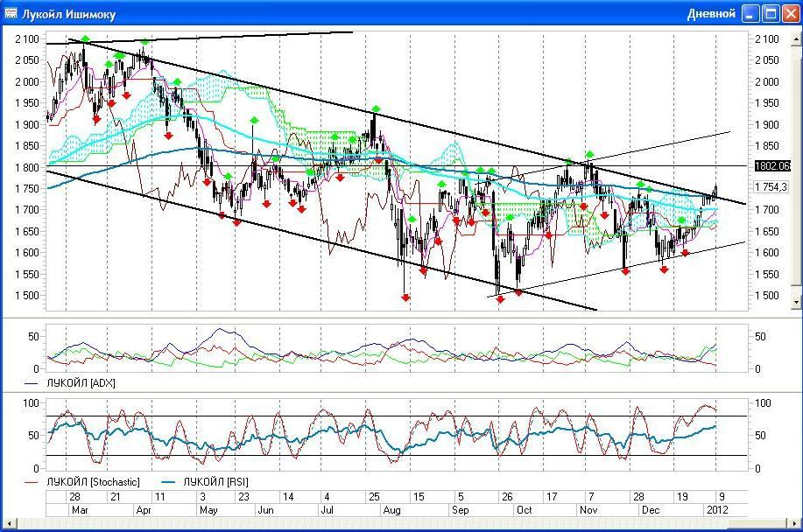Click the Mar month label on time axis

point(80,509)
